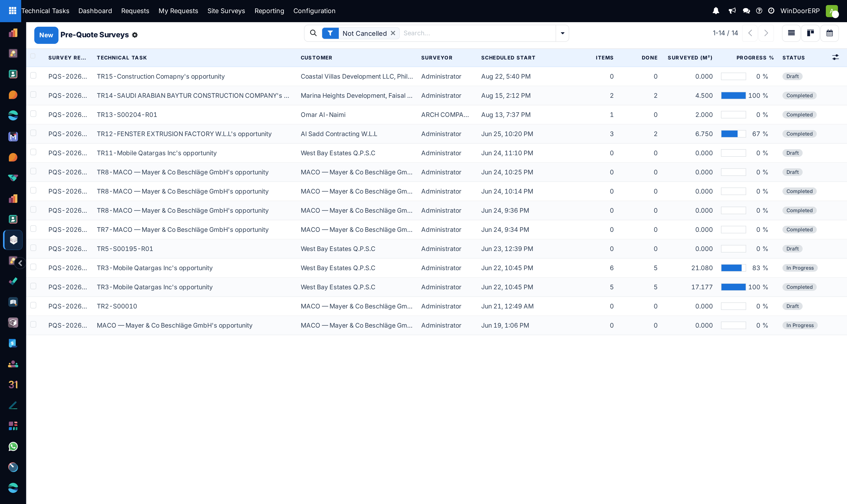Click the 100% progress bar of TR14 row
This screenshot has width=847, height=504.
[x=733, y=96]
